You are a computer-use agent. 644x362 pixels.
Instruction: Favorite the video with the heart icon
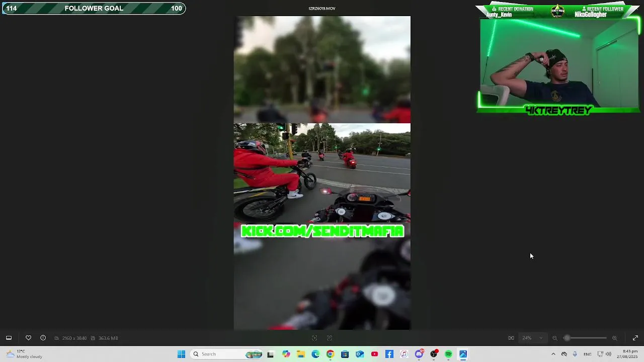[x=28, y=338]
